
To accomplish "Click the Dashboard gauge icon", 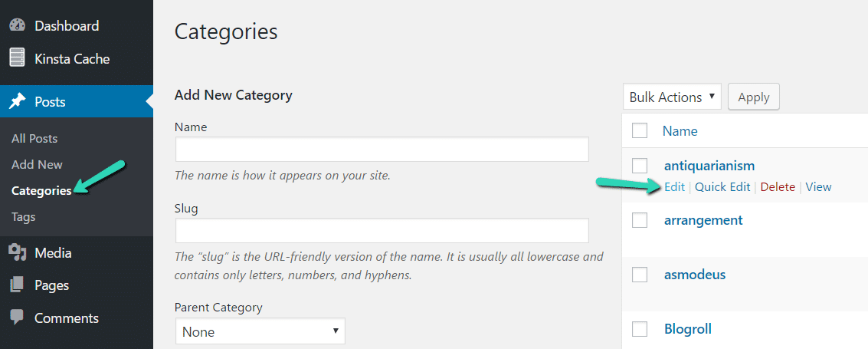I will pos(17,25).
